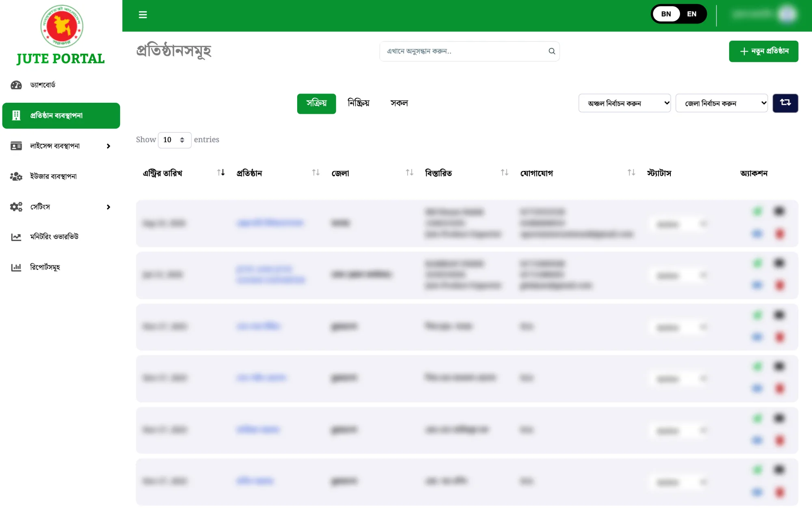Open মনিটরিং ওভারভিউ from the sidebar
Image resolution: width=812 pixels, height=508 pixels.
(x=54, y=237)
